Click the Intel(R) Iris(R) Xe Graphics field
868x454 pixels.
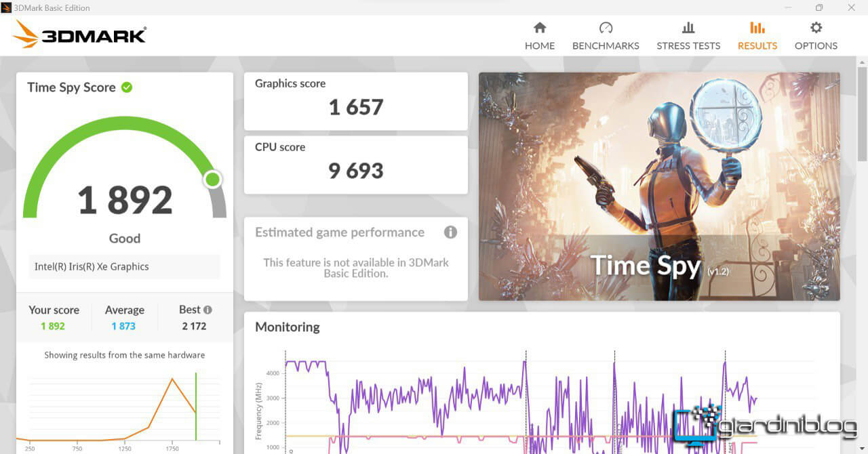coord(125,267)
